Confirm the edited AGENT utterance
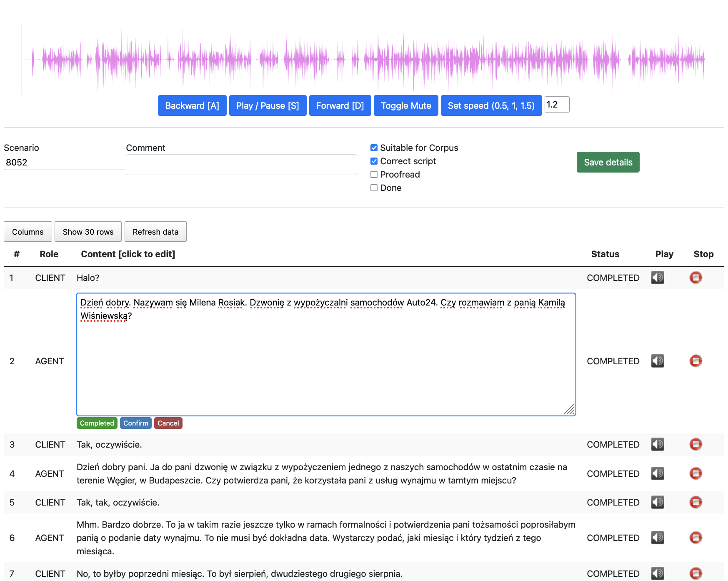The height and width of the screenshot is (581, 728). click(135, 423)
